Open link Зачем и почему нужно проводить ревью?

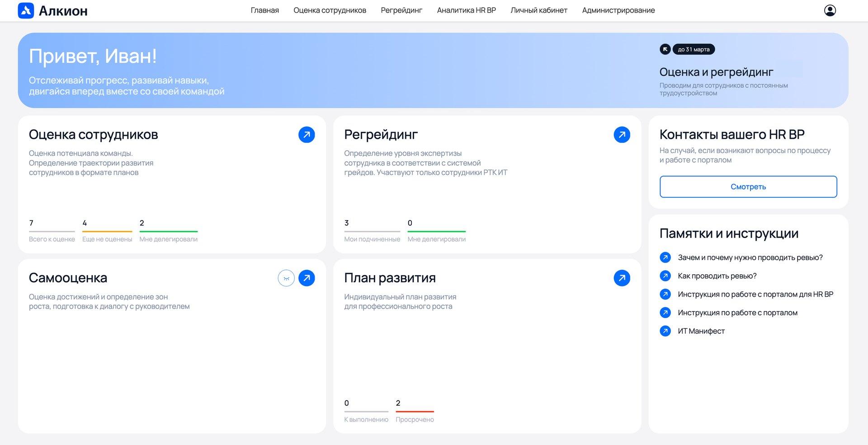click(x=750, y=258)
